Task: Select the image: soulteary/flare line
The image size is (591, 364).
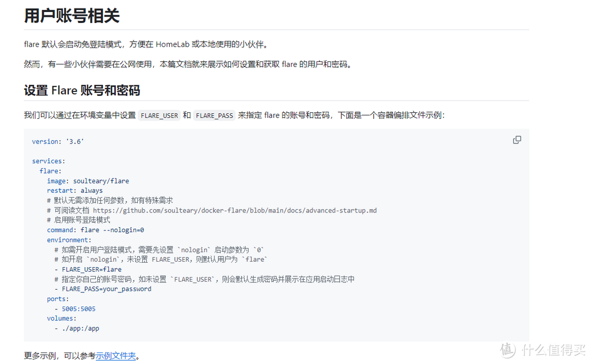Action: tap(87, 181)
